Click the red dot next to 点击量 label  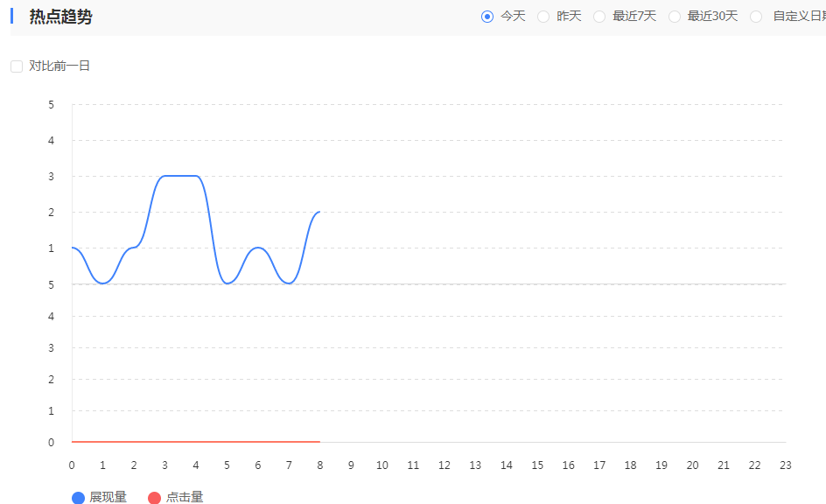coord(155,497)
